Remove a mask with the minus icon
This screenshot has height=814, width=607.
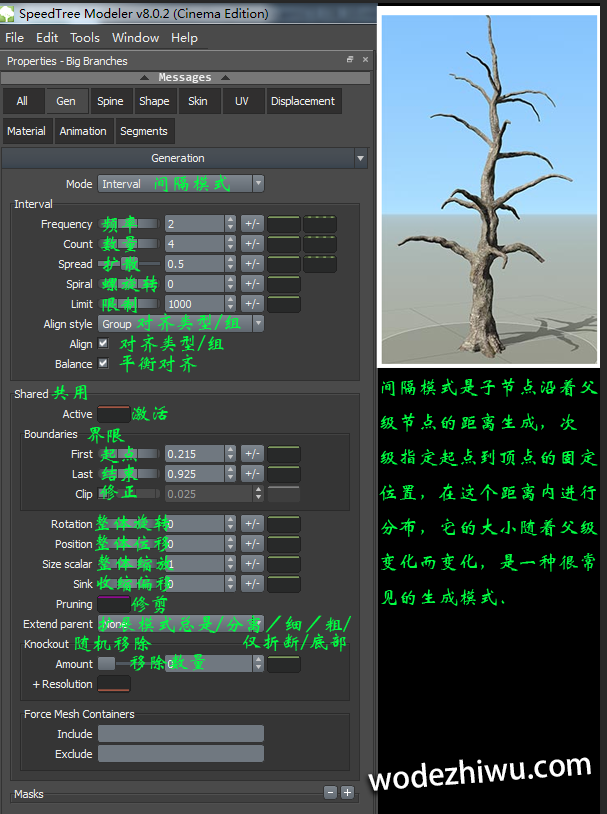click(x=330, y=793)
